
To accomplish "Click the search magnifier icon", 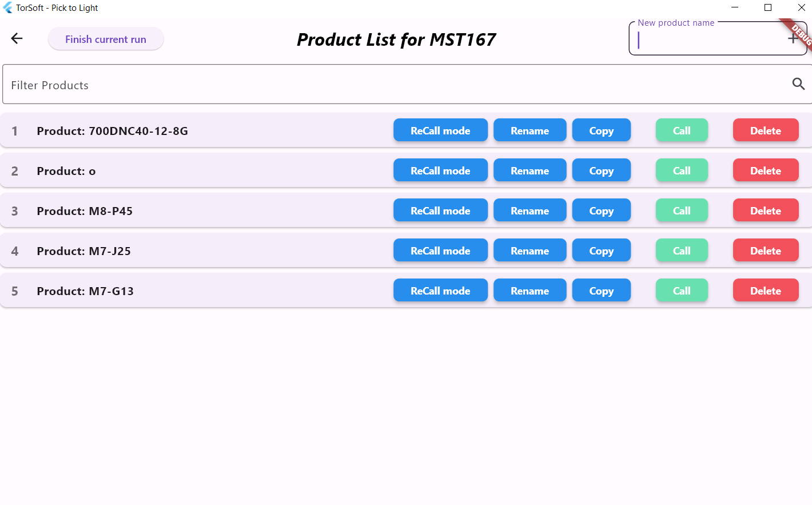I will [798, 84].
